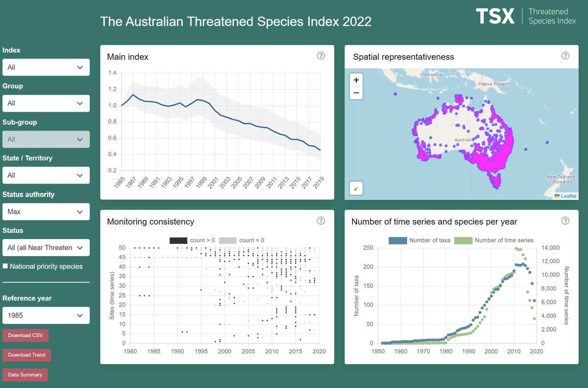Open the Status authority dropdown showing Max
The image size is (588, 388).
tap(46, 212)
